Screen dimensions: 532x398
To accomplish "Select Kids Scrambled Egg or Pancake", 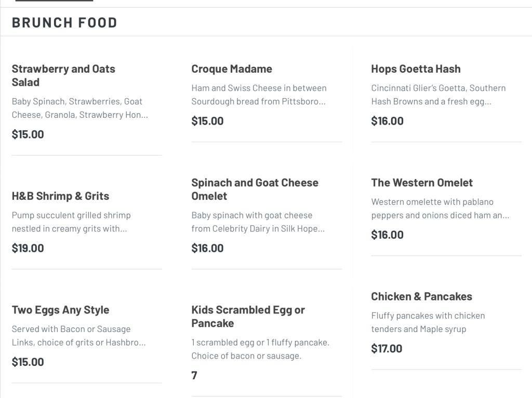I will click(248, 317).
